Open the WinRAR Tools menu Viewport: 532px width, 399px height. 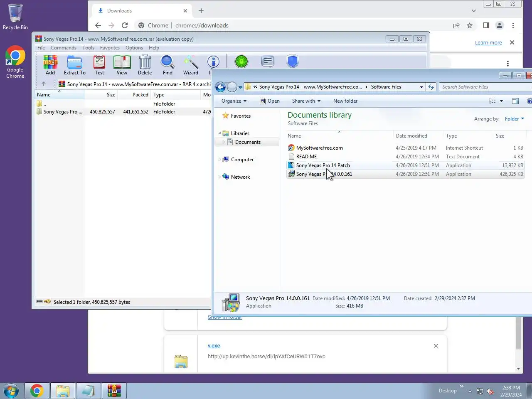(x=88, y=48)
